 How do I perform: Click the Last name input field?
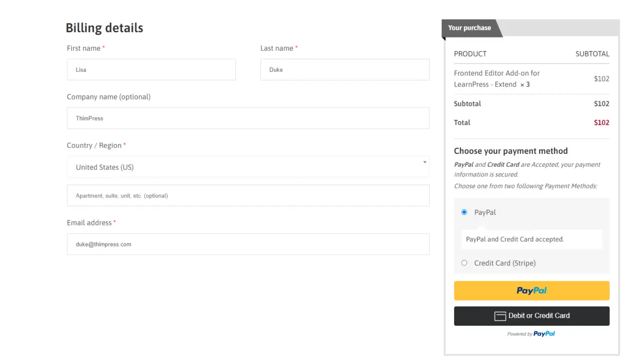coord(344,69)
